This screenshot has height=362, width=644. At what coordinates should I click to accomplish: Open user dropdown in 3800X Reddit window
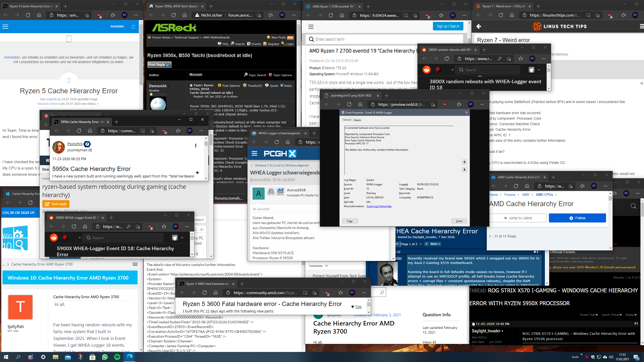pyautogui.click(x=539, y=70)
